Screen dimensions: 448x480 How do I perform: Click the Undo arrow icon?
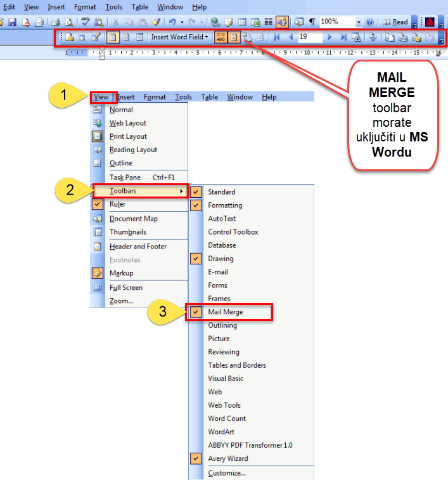coord(172,22)
